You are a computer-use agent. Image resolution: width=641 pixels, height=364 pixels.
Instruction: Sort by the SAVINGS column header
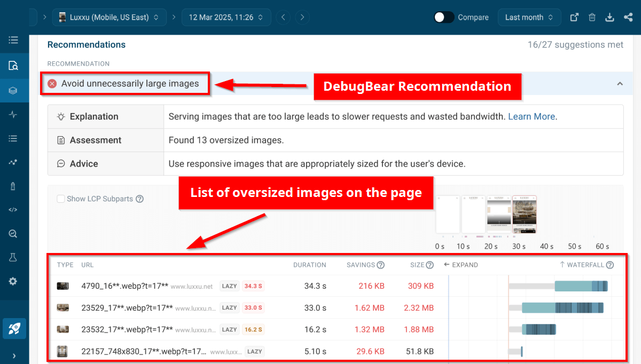[x=361, y=265]
